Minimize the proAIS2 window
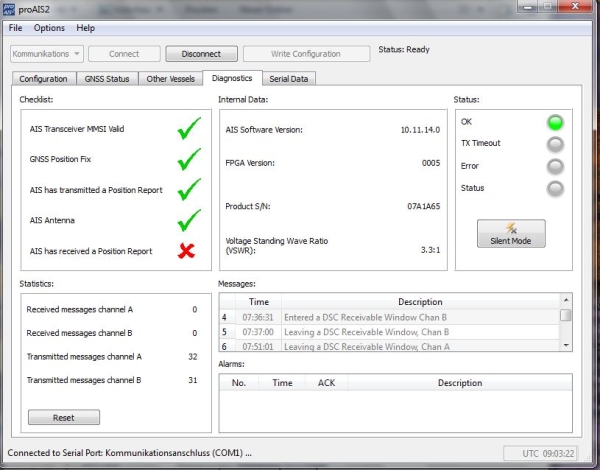This screenshot has height=470, width=600. tap(529, 7)
